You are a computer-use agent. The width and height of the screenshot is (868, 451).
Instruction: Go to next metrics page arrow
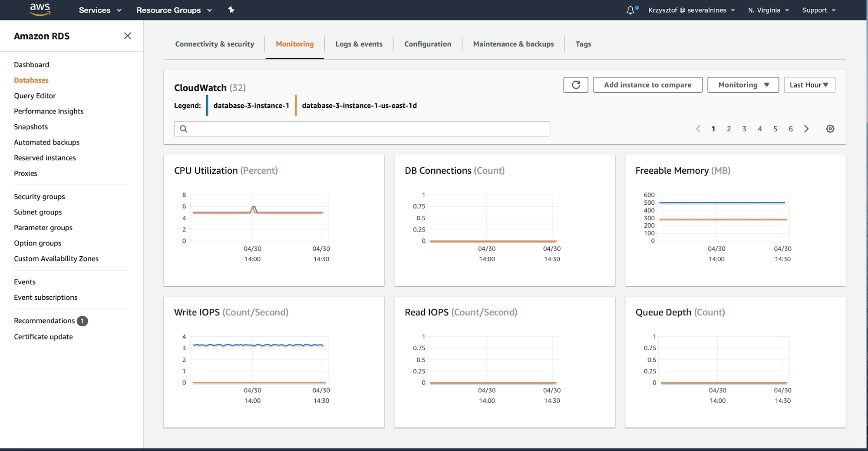coord(806,129)
